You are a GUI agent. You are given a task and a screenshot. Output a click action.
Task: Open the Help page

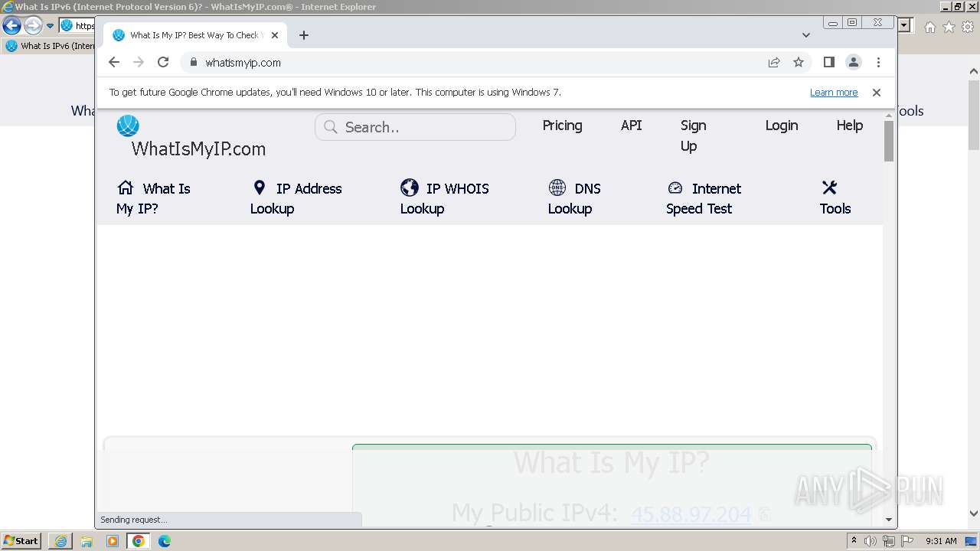pos(849,126)
